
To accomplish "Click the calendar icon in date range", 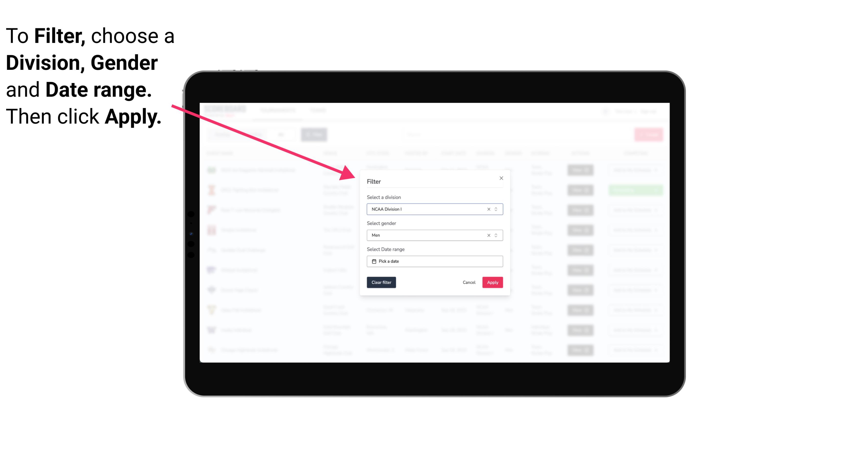I will [373, 261].
